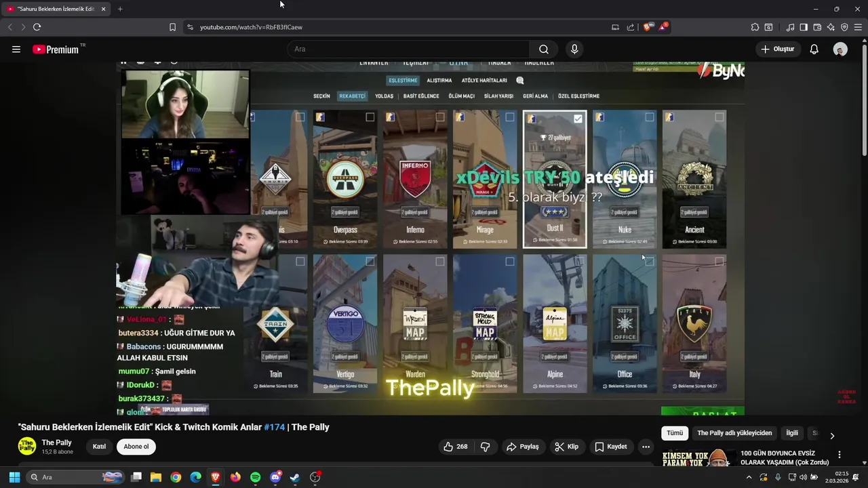Share this page from the address bar
This screenshot has height=488, width=868.
631,27
